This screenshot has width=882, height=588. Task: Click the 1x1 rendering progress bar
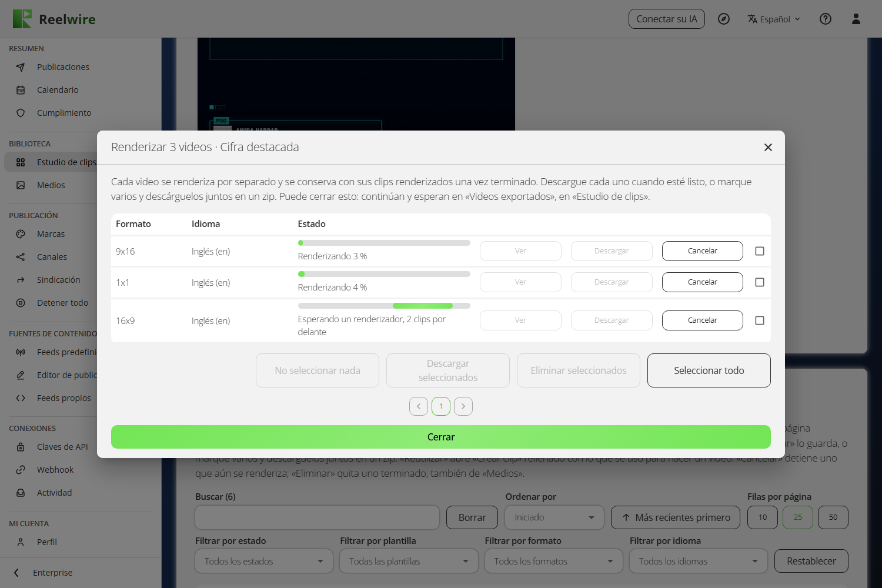pos(384,274)
